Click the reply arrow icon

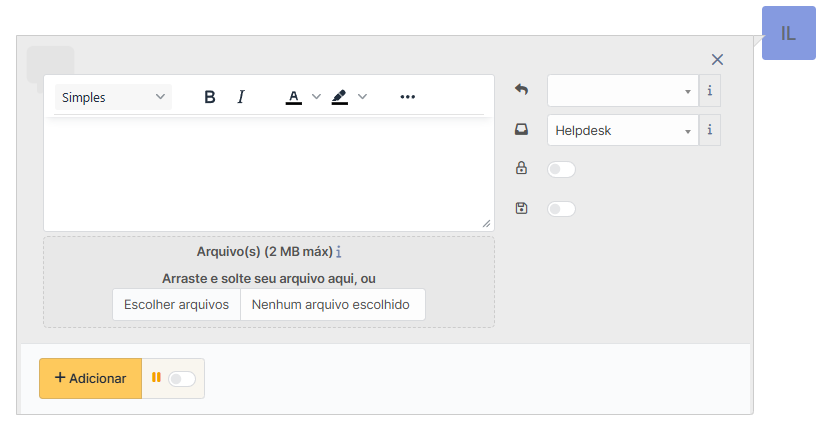pos(521,89)
